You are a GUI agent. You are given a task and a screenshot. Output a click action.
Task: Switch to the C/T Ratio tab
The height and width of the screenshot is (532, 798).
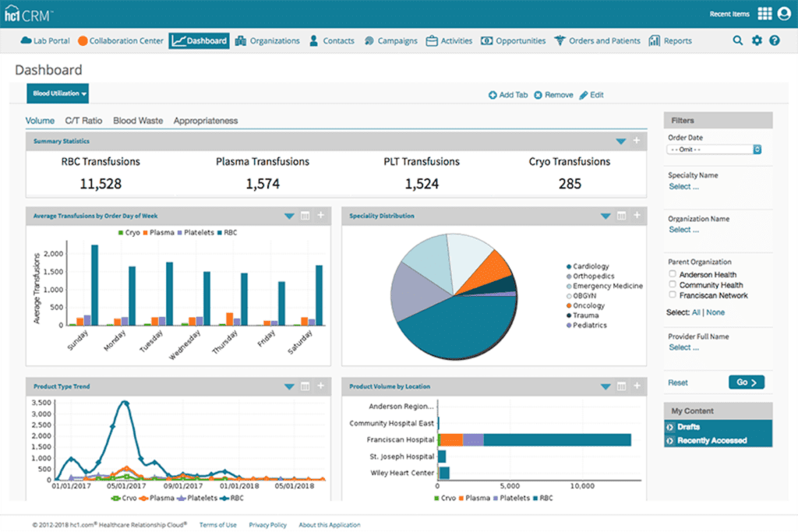click(83, 121)
